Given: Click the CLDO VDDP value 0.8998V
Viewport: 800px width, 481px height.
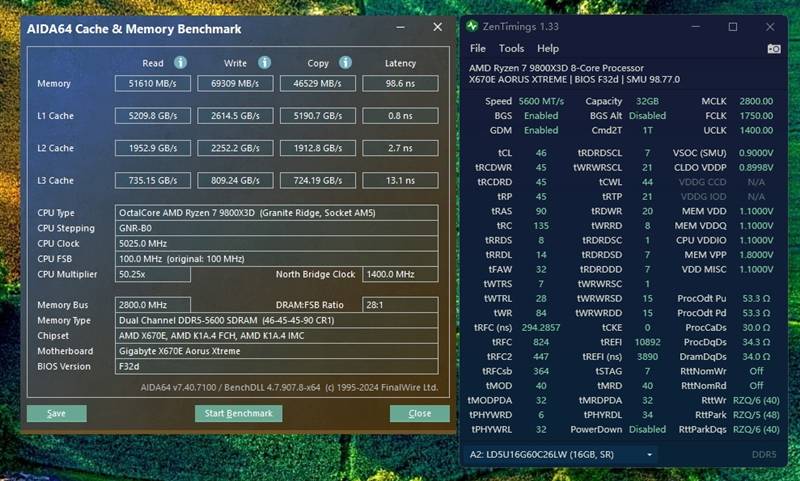Looking at the screenshot, I should coord(756,167).
